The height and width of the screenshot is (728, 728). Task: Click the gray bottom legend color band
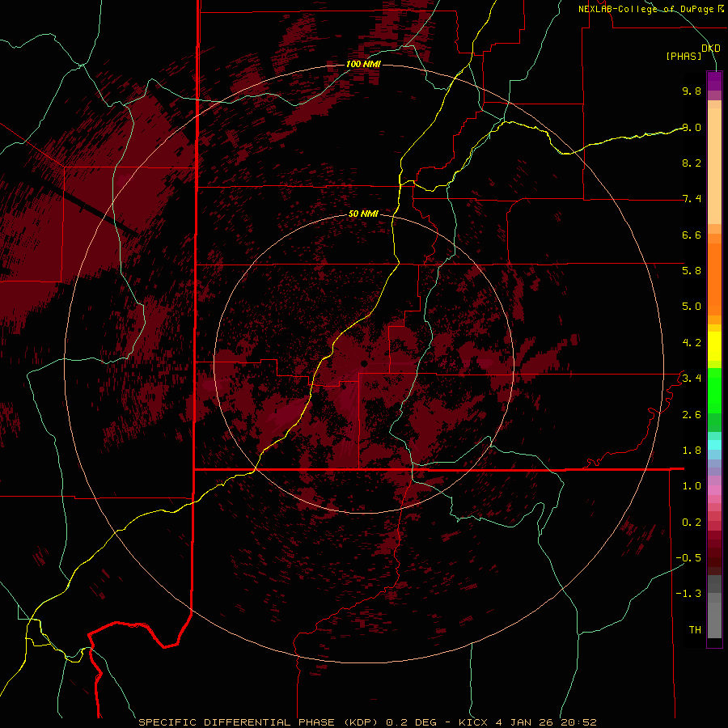point(714,621)
